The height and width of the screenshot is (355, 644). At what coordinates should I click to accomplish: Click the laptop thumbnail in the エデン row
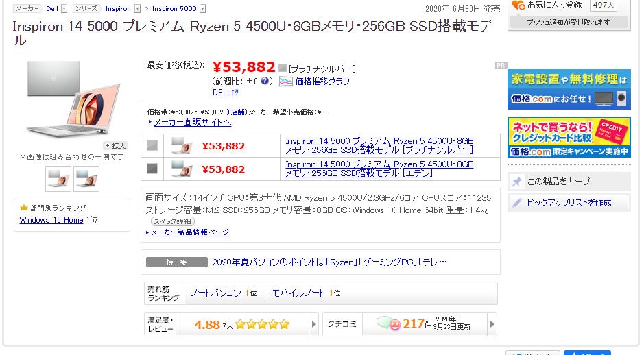(x=182, y=169)
